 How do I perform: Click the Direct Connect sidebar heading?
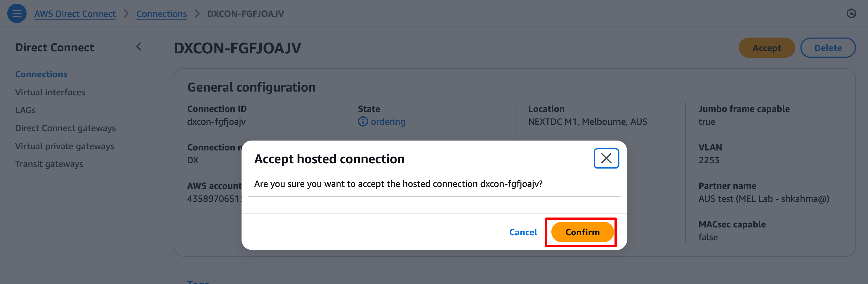pos(54,48)
